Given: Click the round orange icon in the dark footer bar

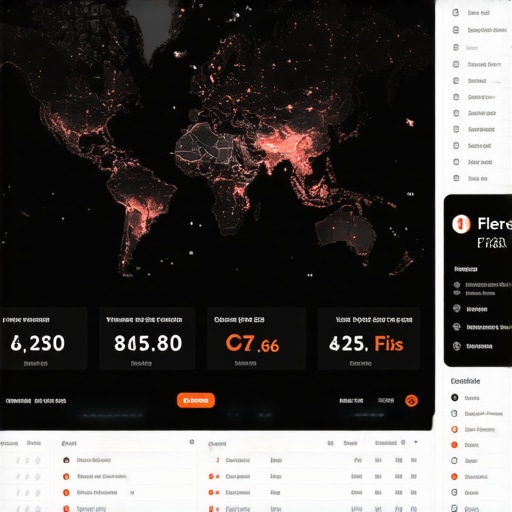Looking at the screenshot, I should click(x=411, y=400).
